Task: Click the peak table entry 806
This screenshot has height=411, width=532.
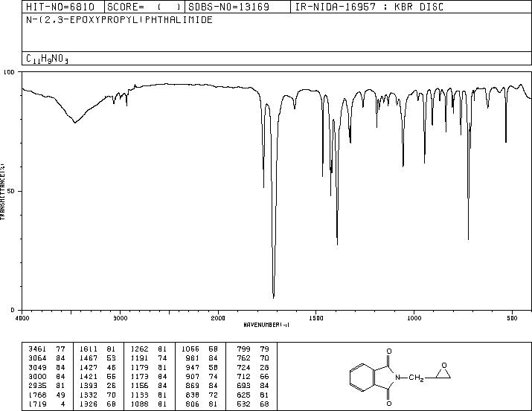Action: point(193,404)
